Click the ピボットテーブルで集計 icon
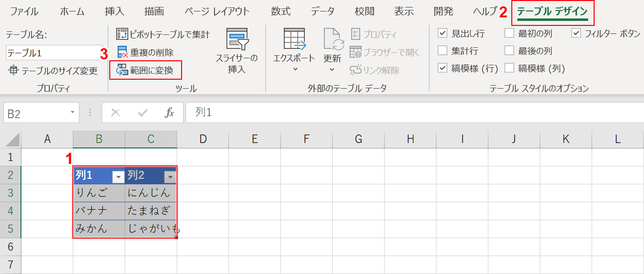 [x=122, y=34]
